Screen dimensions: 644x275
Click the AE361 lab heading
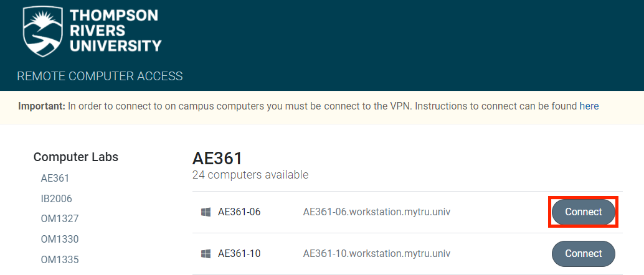(x=218, y=159)
